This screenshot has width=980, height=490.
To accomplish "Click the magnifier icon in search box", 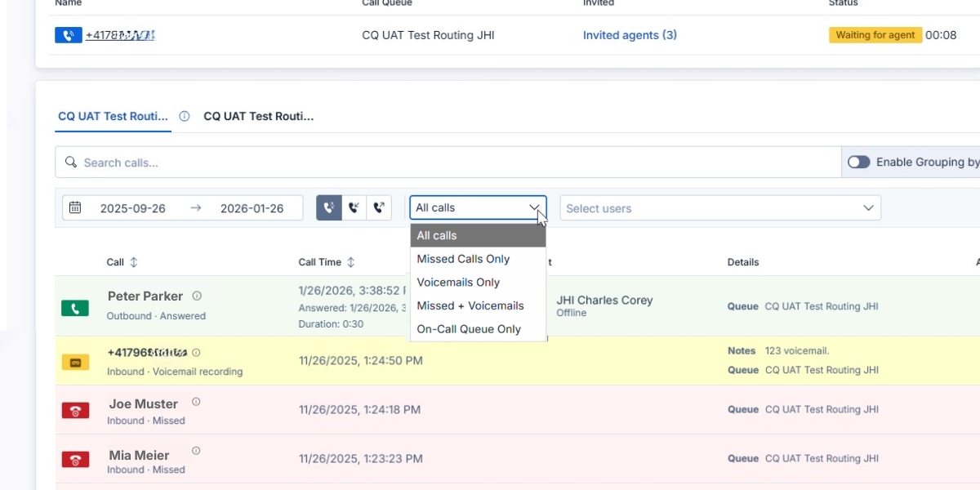I will (x=71, y=163).
